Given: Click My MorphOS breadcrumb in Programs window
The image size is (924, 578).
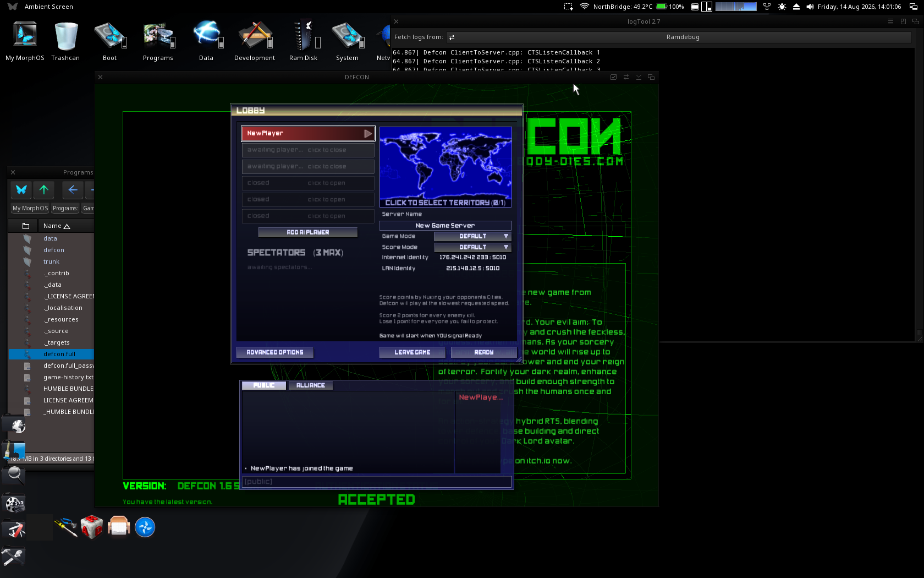Looking at the screenshot, I should pyautogui.click(x=30, y=208).
